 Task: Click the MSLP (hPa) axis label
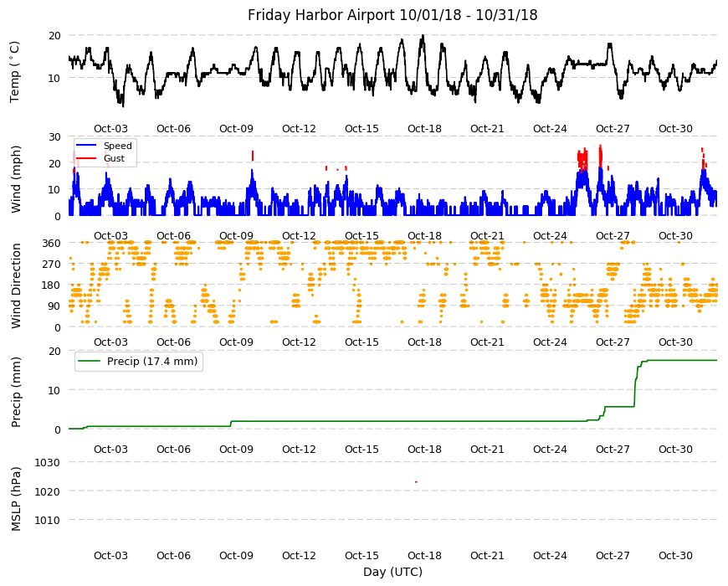(16, 499)
